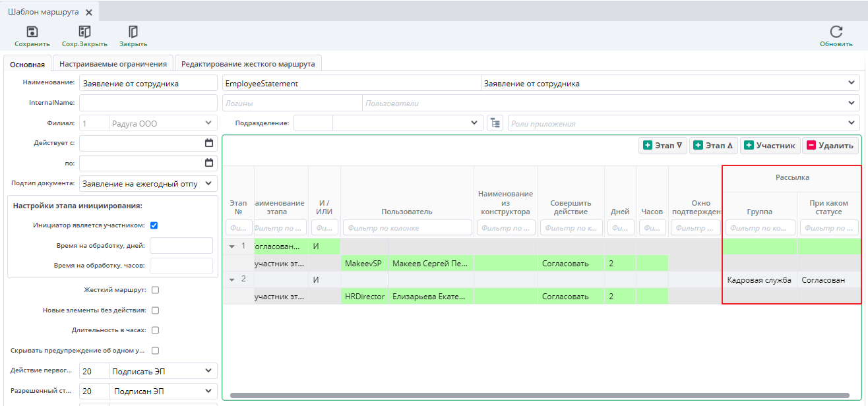Open 'Редактирование жесткого маршрута' tab

coord(248,64)
